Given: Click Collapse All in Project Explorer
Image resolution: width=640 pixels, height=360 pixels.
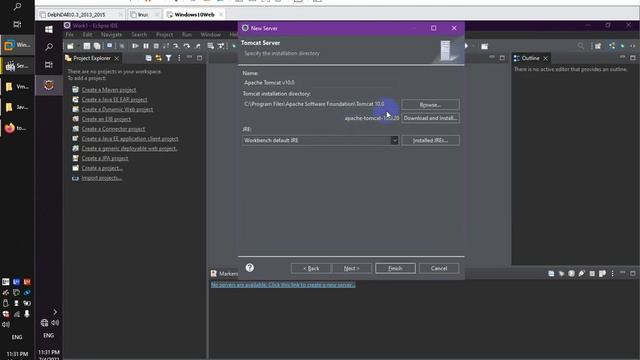Looking at the screenshot, I should (149, 58).
